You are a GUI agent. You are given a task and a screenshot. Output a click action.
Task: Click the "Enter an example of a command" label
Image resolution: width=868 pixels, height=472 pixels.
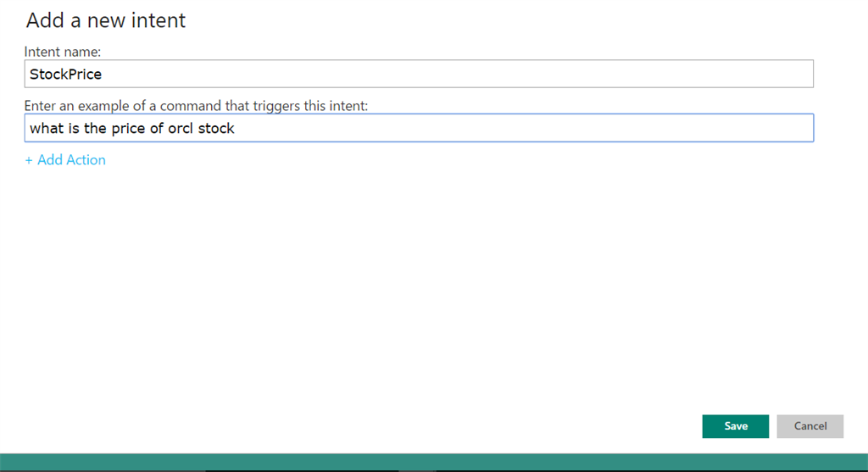point(196,106)
